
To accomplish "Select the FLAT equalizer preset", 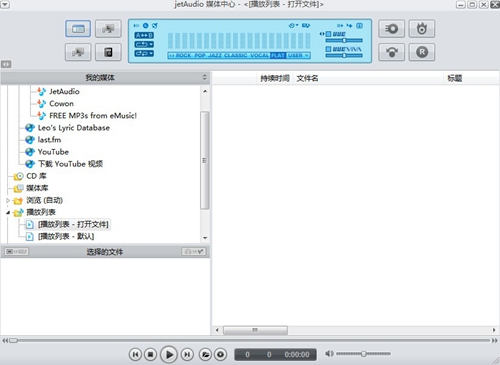I will point(278,56).
